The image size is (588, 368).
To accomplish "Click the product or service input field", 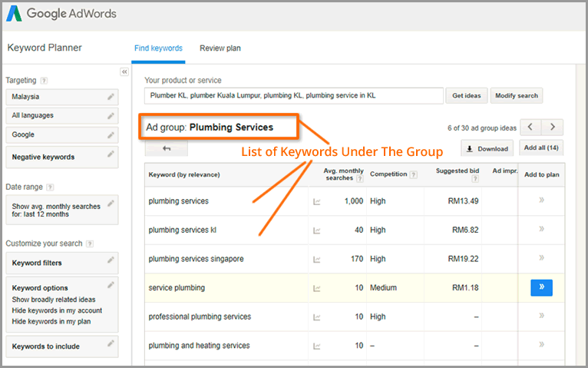I will click(x=294, y=96).
